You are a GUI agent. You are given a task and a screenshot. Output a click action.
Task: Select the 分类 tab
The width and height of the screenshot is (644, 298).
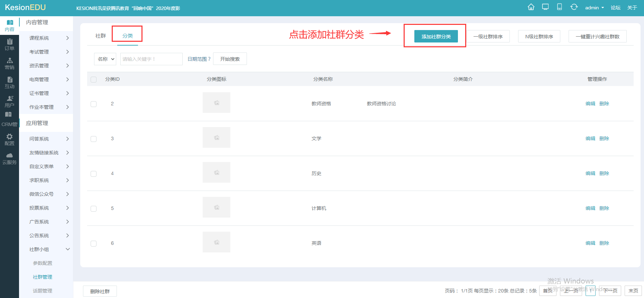click(x=128, y=36)
